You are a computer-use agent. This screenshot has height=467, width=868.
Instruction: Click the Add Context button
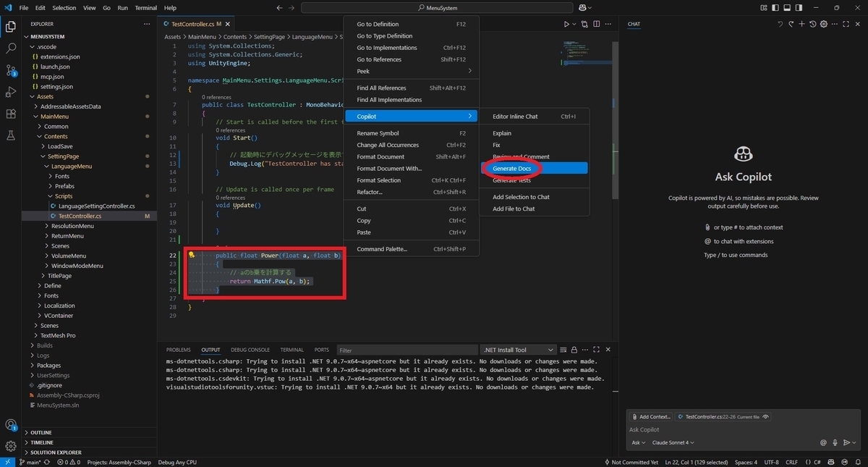click(651, 416)
